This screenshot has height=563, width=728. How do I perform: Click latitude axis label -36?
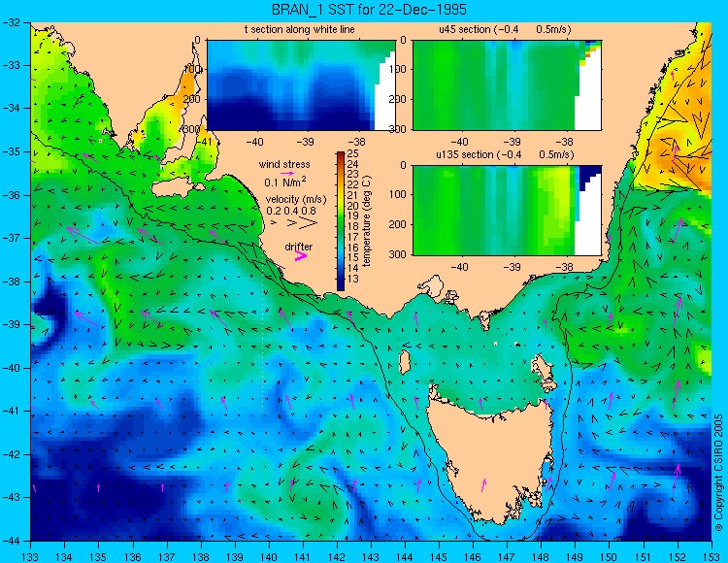pos(11,195)
